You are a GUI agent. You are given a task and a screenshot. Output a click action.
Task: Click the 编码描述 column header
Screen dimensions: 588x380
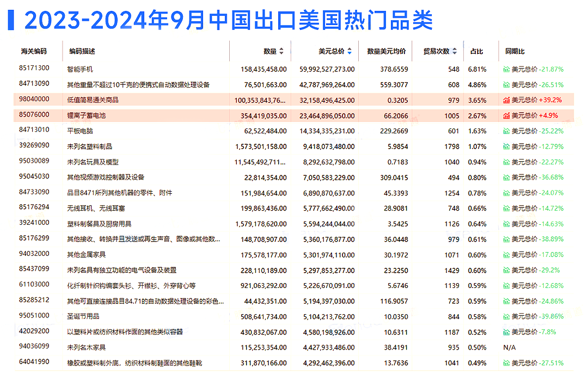point(82,51)
